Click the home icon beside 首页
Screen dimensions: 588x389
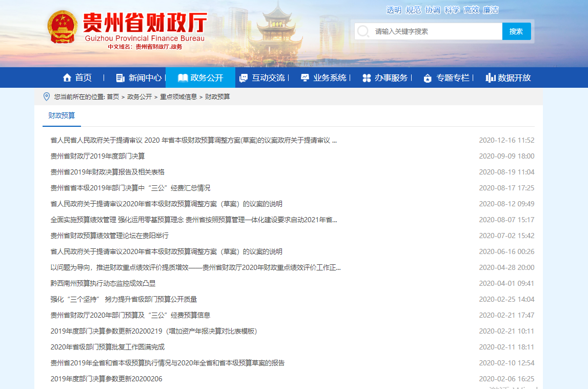(x=67, y=78)
